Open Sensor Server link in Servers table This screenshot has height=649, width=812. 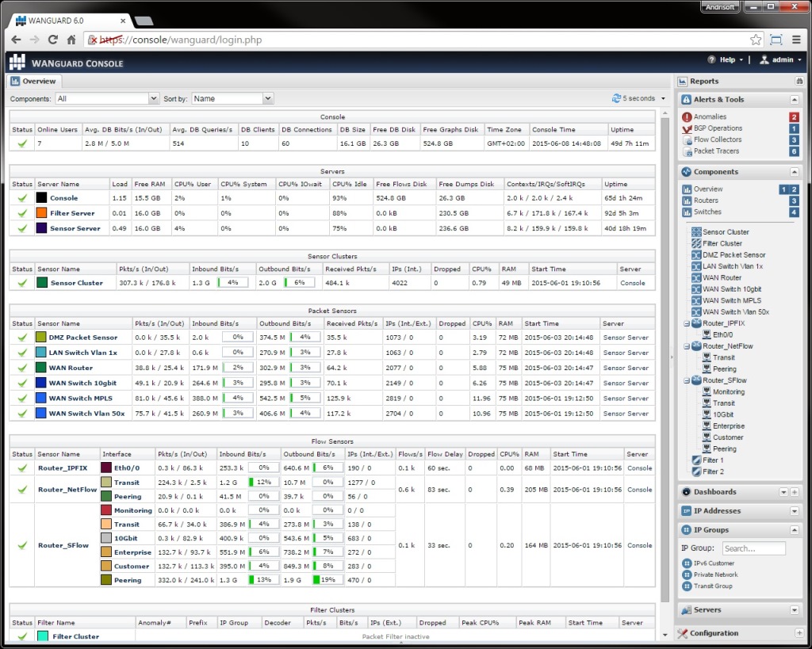tap(75, 228)
